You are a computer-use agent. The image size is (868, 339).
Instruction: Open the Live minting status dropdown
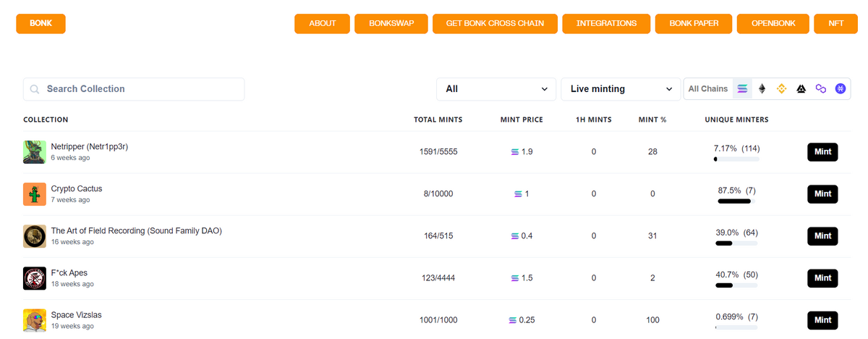pos(621,89)
